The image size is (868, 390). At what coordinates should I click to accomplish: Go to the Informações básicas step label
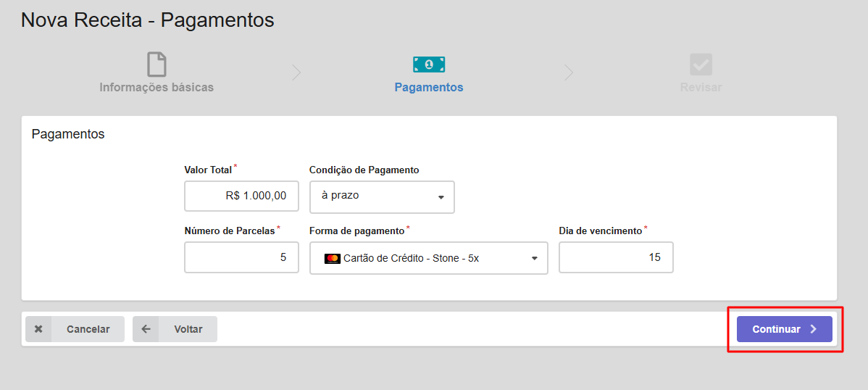coord(157,88)
